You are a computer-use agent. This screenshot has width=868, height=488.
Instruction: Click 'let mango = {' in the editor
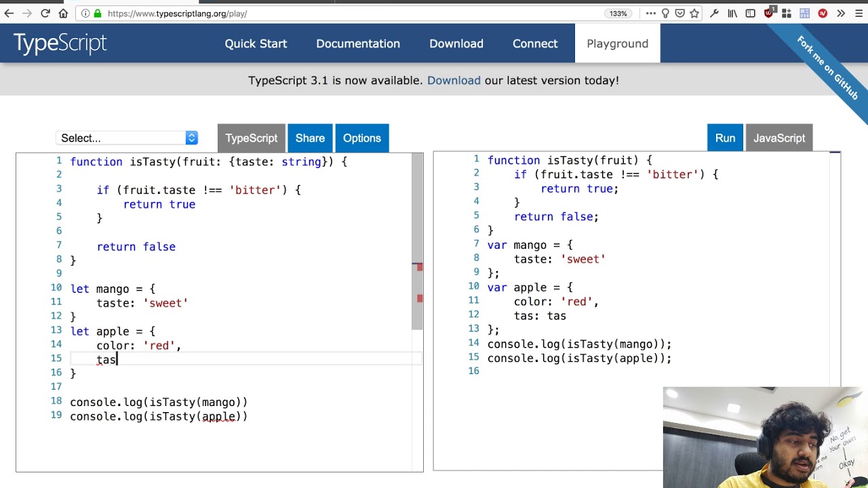point(113,289)
